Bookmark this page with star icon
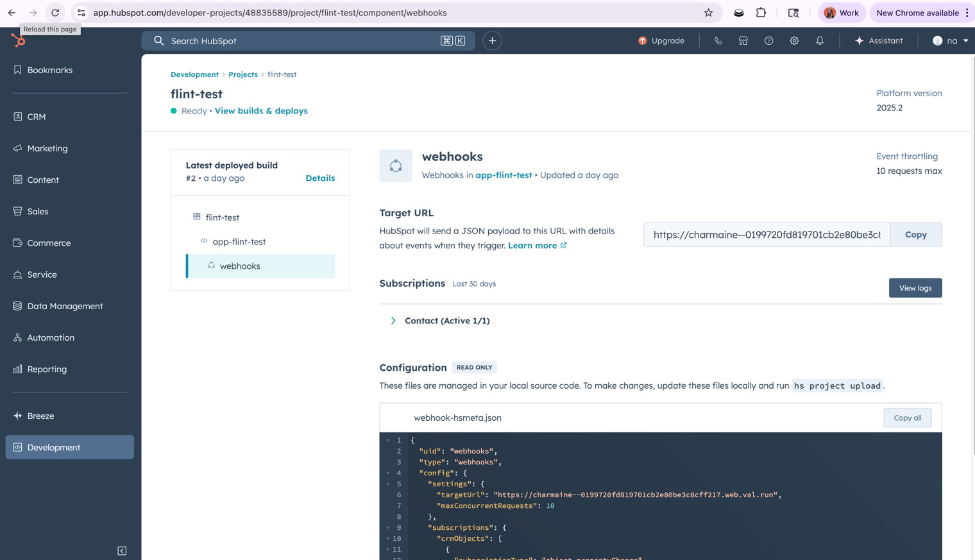This screenshot has height=560, width=975. 708,13
